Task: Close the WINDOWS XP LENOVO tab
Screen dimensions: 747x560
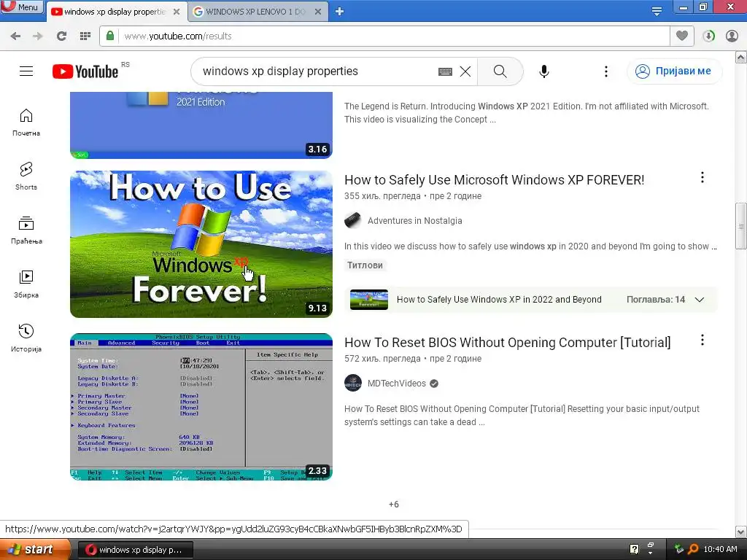Action: pos(318,12)
